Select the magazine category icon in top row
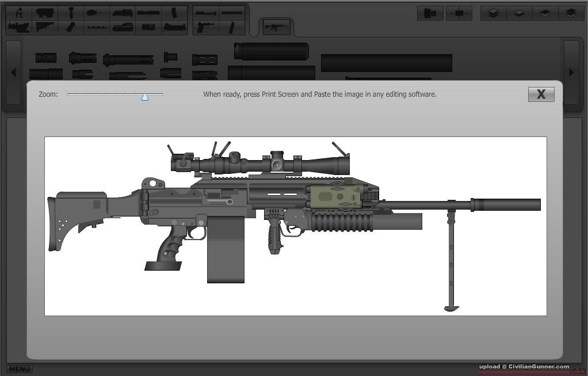The image size is (588, 376). [x=174, y=13]
